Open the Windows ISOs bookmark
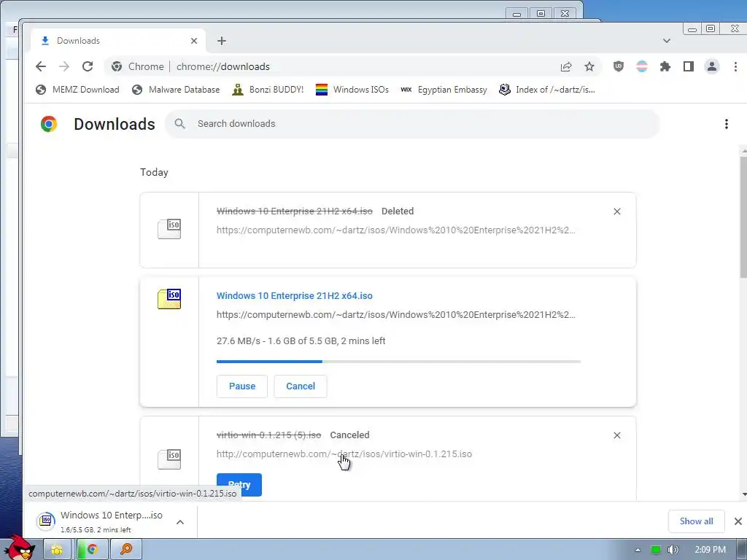Image resolution: width=747 pixels, height=560 pixels. (352, 90)
